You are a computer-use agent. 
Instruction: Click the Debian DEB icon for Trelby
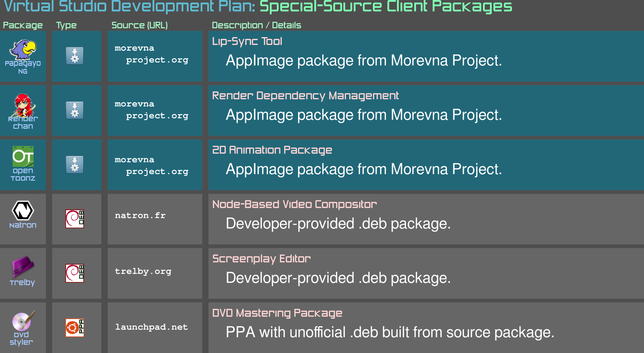[74, 273]
